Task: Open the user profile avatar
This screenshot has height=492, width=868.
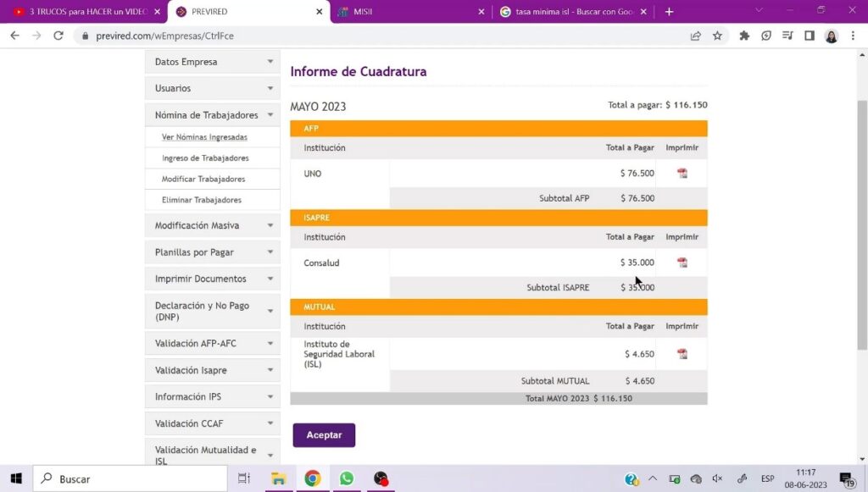Action: tap(831, 36)
